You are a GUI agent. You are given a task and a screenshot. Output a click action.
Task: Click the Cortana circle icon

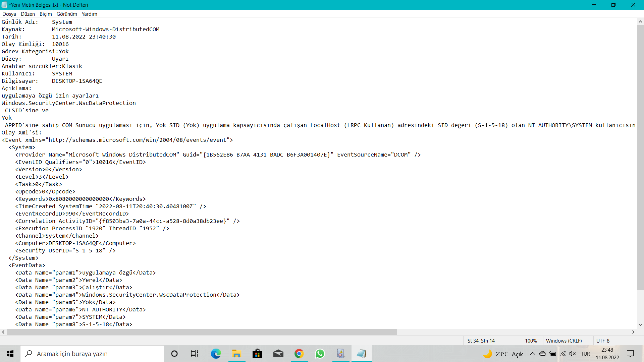point(174,354)
